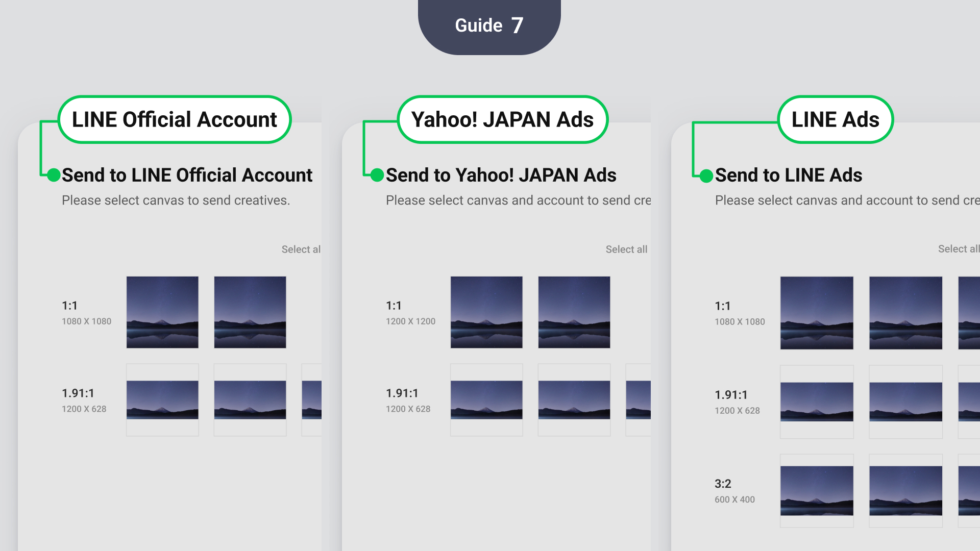This screenshot has height=551, width=980.
Task: Pick second 1.91:1 thumbnail, LINE Official Account
Action: tap(250, 400)
